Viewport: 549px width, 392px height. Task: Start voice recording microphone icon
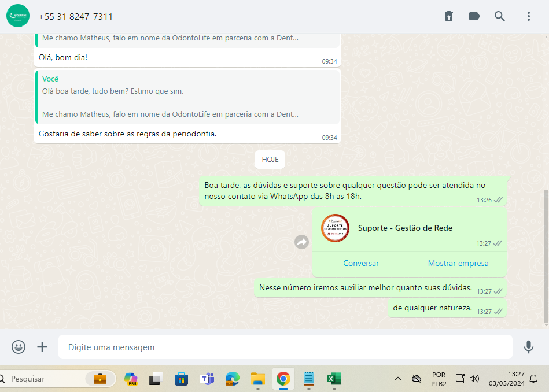click(x=529, y=347)
